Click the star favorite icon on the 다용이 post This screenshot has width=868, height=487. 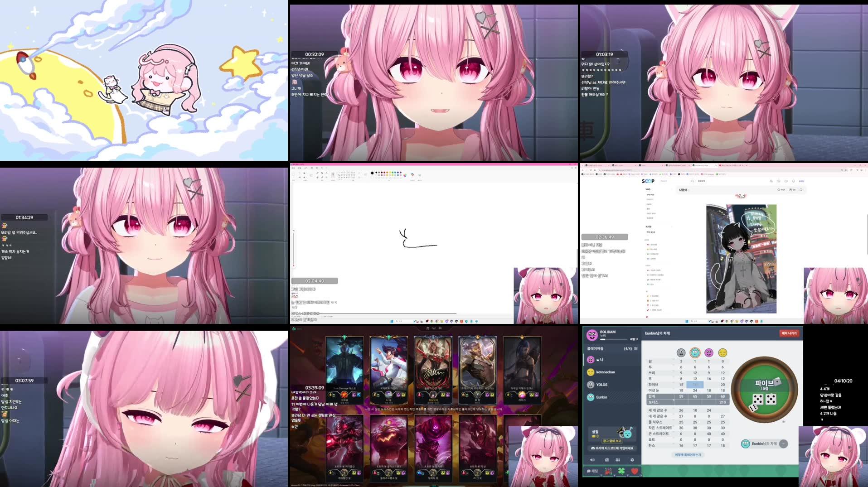[779, 190]
